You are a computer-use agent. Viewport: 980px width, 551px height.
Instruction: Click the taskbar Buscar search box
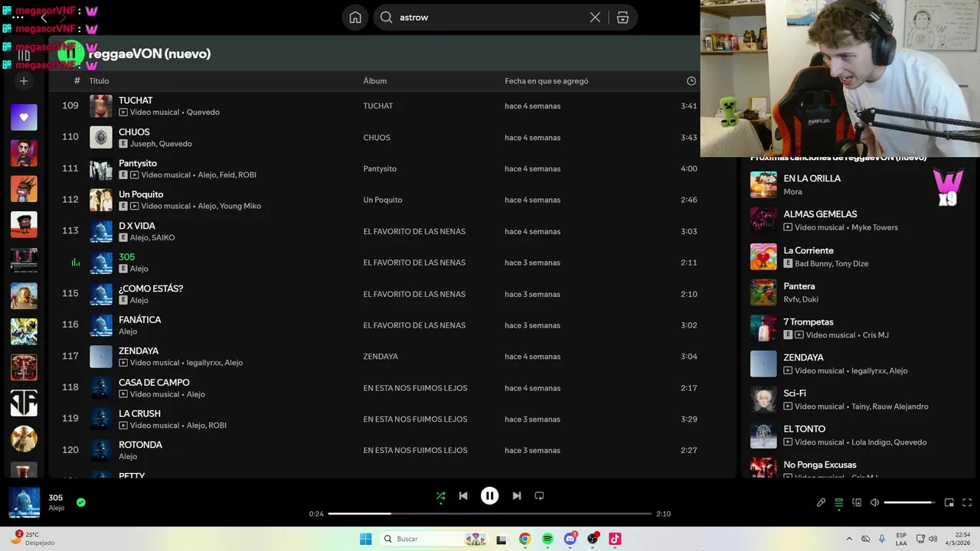coord(434,539)
